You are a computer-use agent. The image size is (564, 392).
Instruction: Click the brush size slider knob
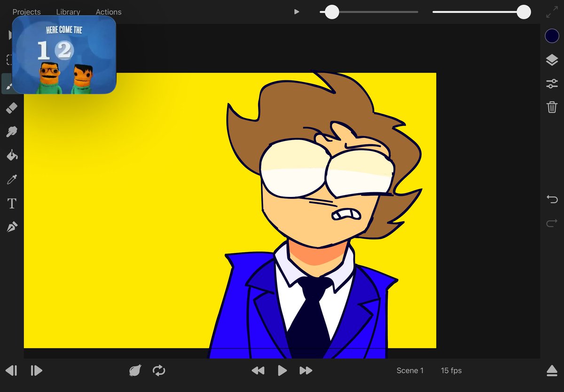coord(332,12)
